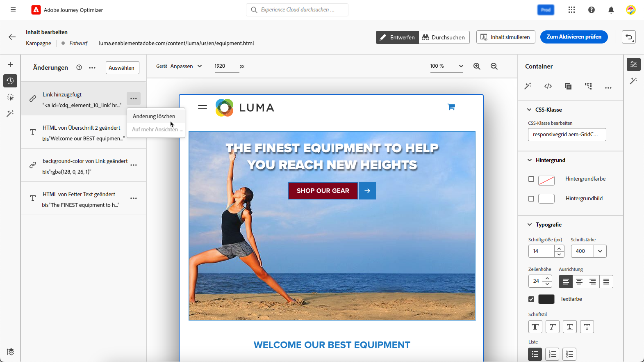
Task: Open the settings sliders icon on right rail
Action: click(x=634, y=64)
